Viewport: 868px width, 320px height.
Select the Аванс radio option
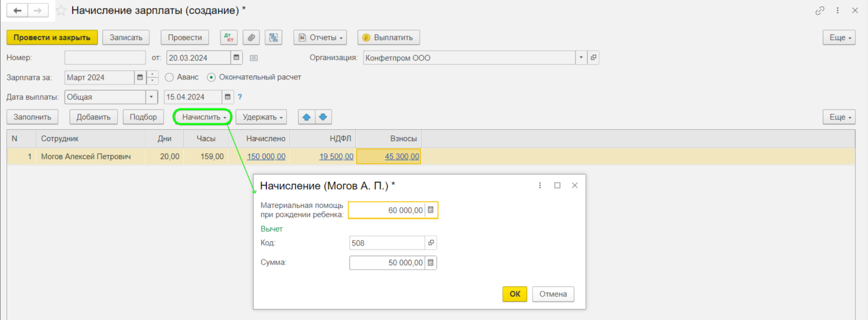click(x=170, y=77)
